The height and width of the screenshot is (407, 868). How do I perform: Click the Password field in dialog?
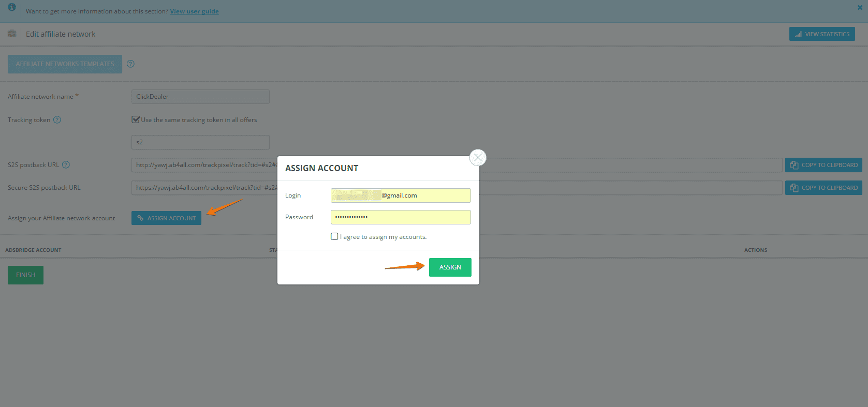(401, 217)
